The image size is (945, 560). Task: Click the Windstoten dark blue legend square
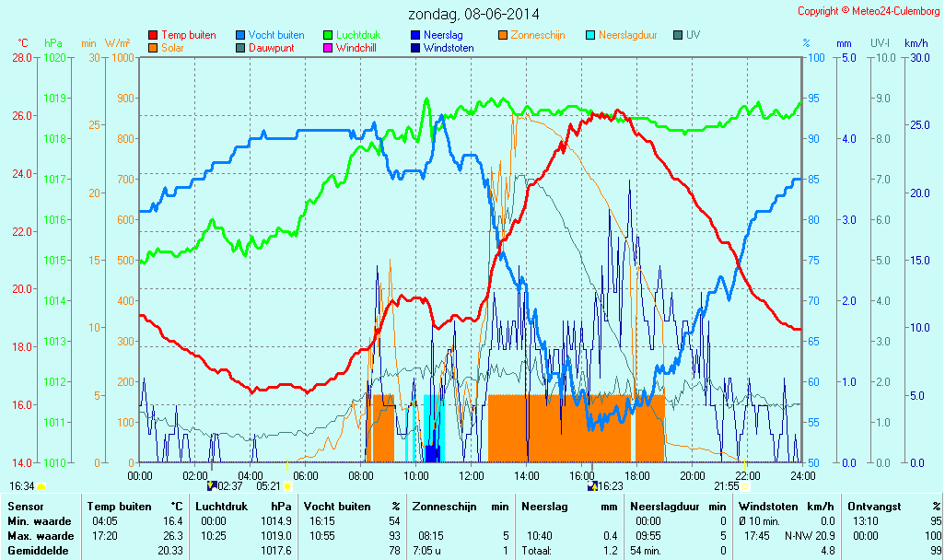[x=415, y=47]
